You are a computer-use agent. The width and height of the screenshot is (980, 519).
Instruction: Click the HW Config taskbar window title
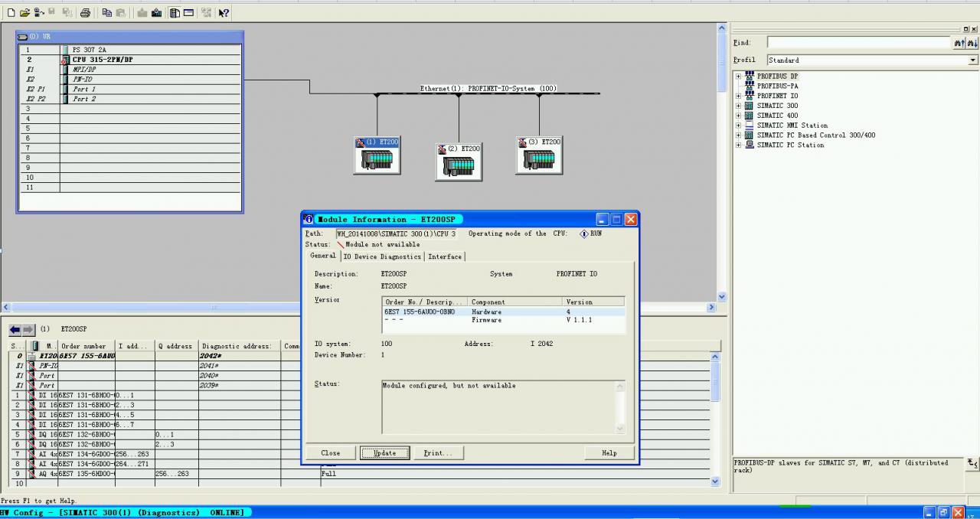tap(123, 512)
